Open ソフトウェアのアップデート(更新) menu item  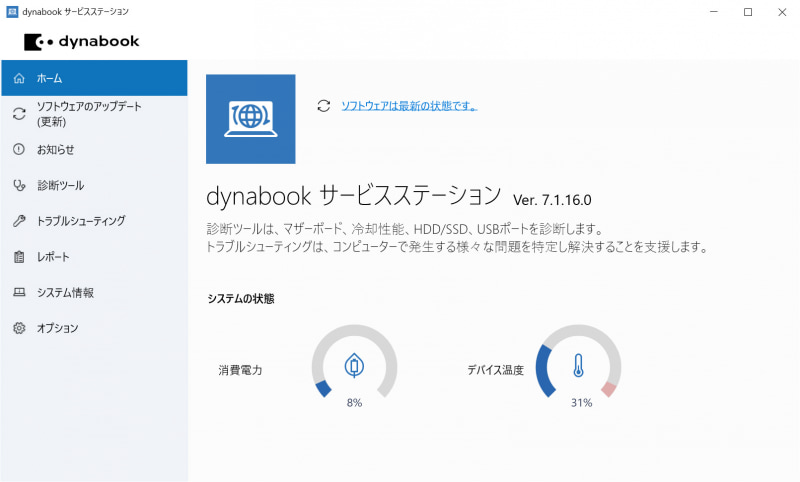tap(94, 114)
